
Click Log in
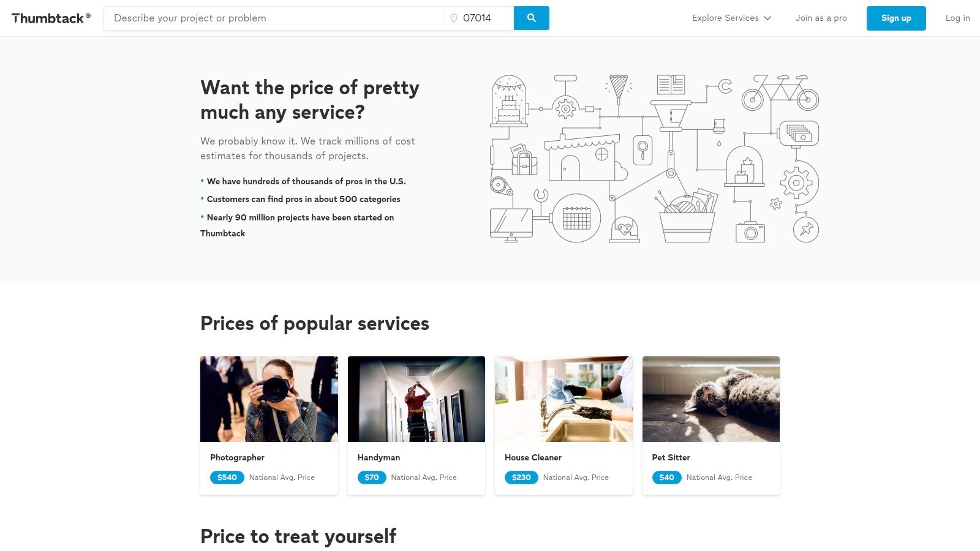click(x=957, y=18)
